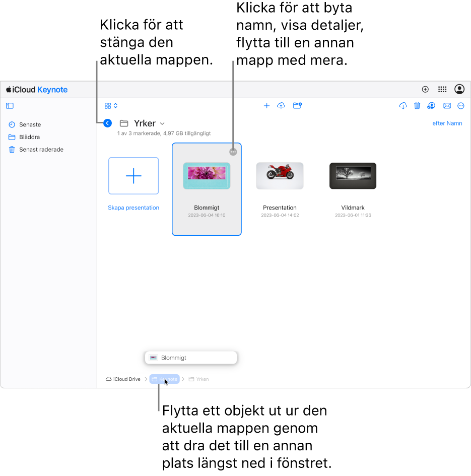
Task: Click the Yrker folder icon
Action: point(123,123)
